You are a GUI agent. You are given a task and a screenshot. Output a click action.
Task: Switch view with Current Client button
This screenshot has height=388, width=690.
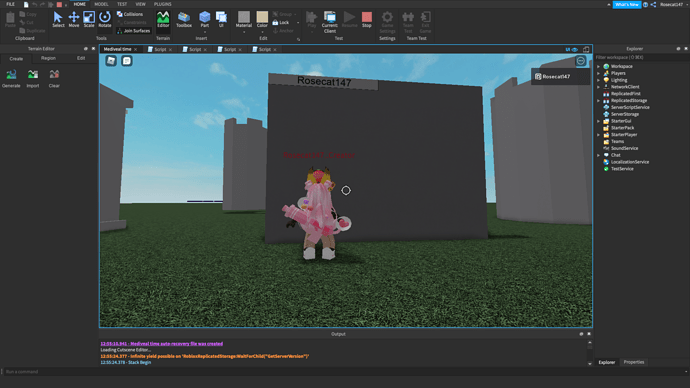[330, 22]
